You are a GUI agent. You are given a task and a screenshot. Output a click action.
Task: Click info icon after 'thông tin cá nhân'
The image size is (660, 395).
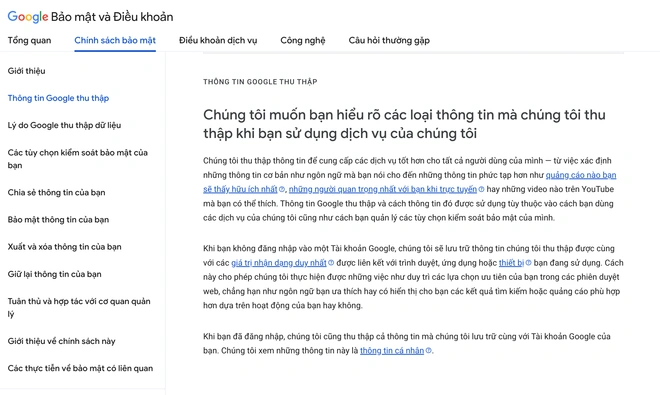(x=428, y=350)
